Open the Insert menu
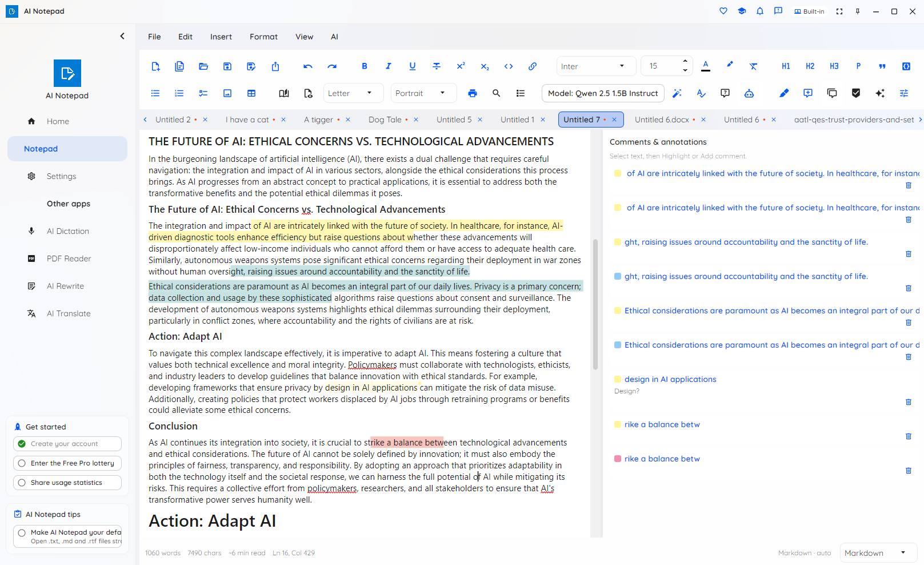The image size is (924, 565). 221,37
